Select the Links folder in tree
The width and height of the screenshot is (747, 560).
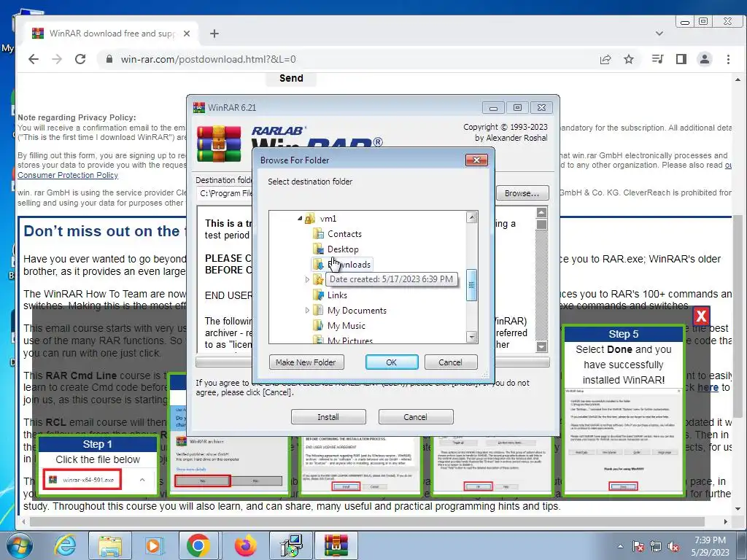[337, 295]
